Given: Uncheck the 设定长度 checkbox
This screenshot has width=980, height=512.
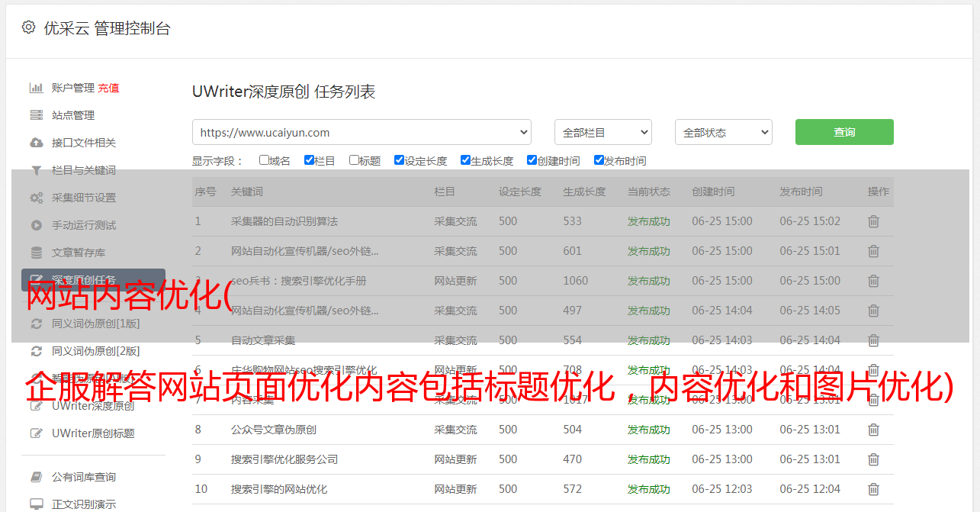Looking at the screenshot, I should click(x=399, y=160).
